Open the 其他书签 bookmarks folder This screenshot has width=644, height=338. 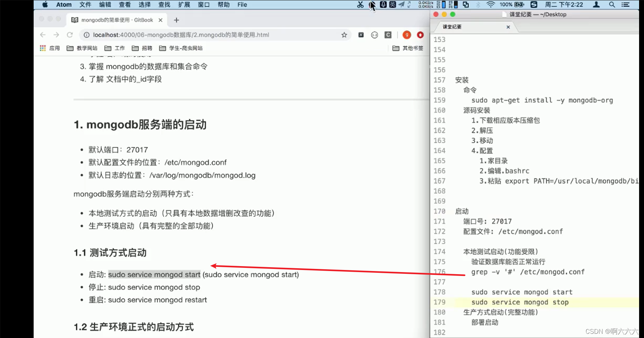(408, 48)
